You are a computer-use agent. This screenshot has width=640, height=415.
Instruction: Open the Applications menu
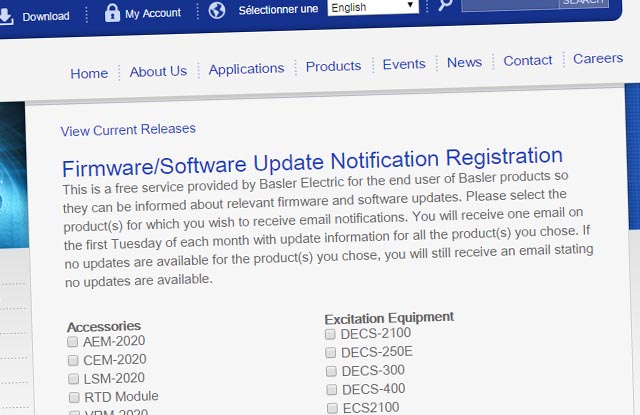[x=246, y=69]
